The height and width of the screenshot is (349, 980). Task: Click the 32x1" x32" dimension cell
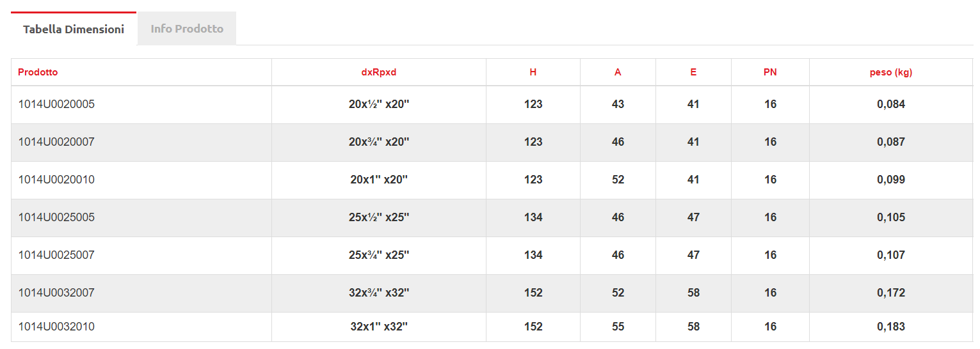point(379,327)
